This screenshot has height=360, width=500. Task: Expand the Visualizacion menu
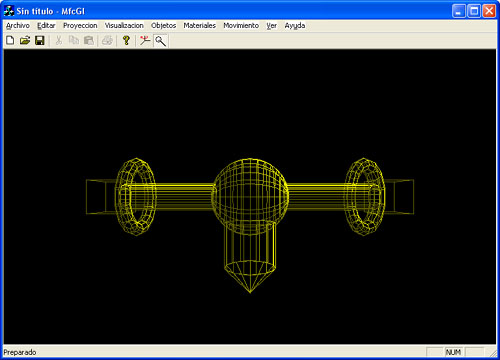pos(124,26)
